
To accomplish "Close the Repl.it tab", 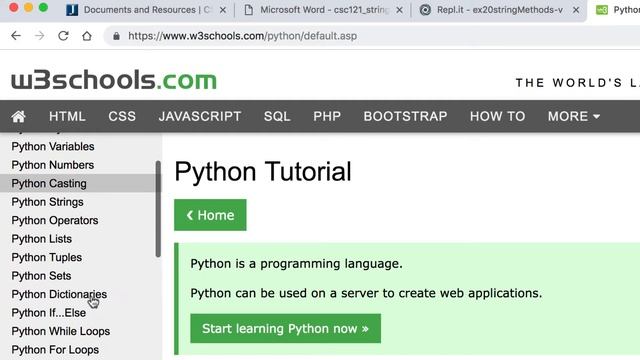I will pos(576,10).
